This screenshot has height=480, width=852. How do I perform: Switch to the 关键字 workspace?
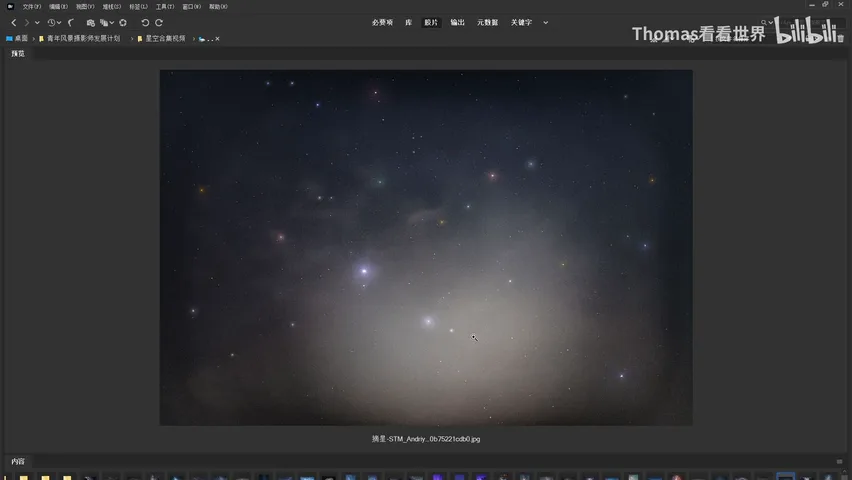(521, 23)
